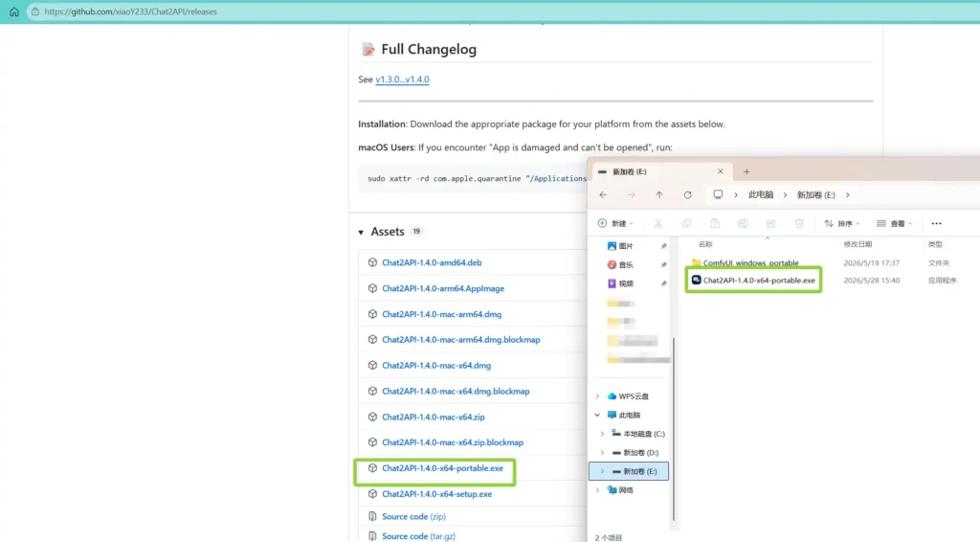The image size is (980, 542).
Task: Expand 本地磁盘 (C:) tree node
Action: (603, 434)
